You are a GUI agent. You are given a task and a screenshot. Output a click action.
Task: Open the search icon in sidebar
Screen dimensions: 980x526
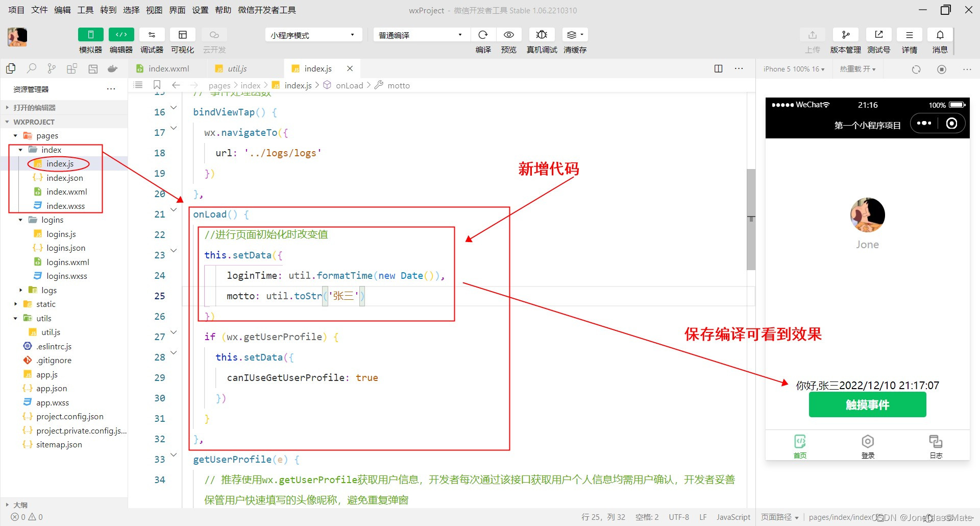point(32,68)
